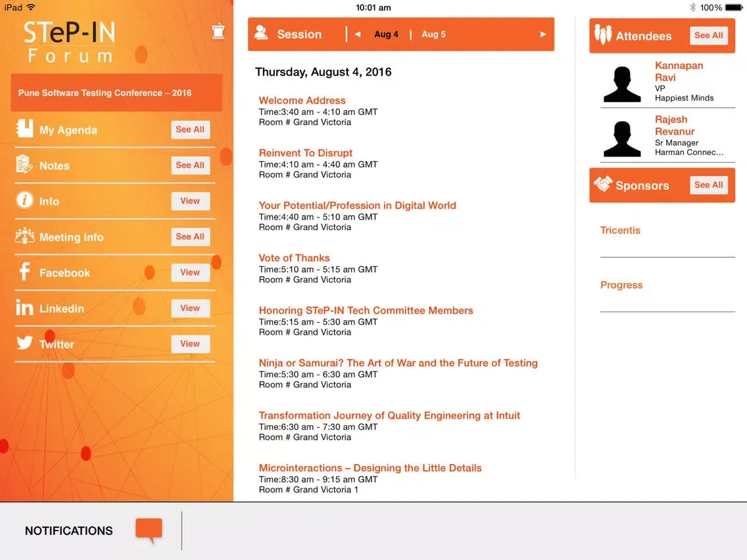Tap the Meeting Info label
The height and width of the screenshot is (560, 747).
72,237
